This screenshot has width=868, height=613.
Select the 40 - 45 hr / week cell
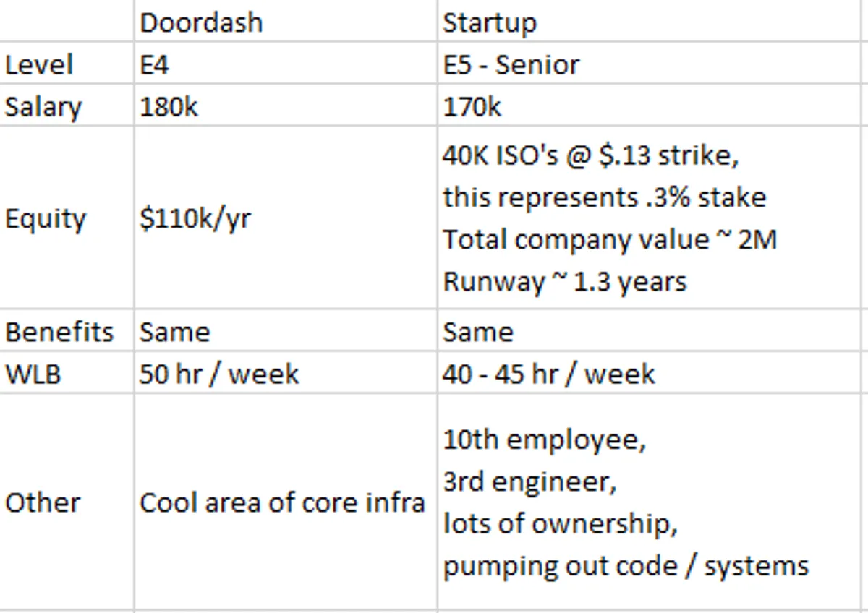pos(549,374)
